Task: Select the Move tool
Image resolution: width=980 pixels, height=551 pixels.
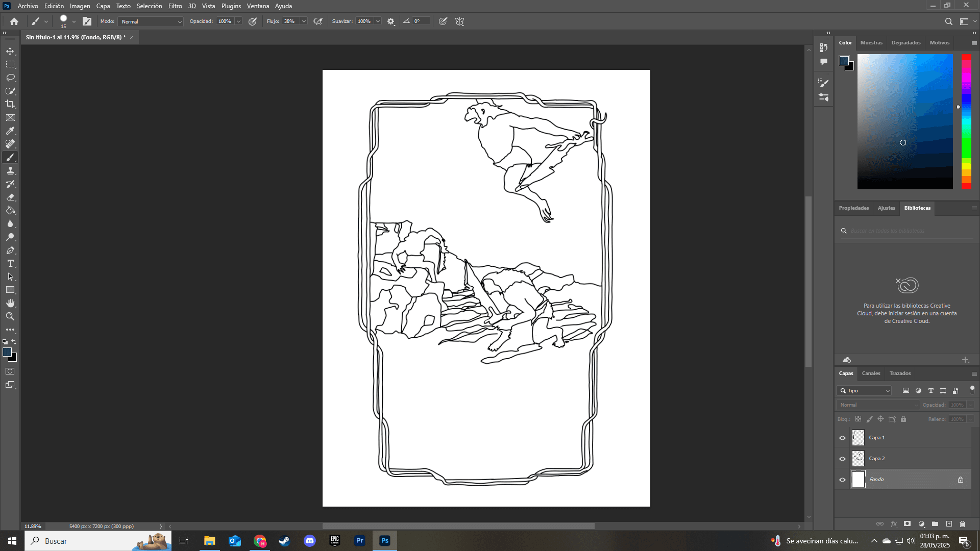Action: click(10, 52)
